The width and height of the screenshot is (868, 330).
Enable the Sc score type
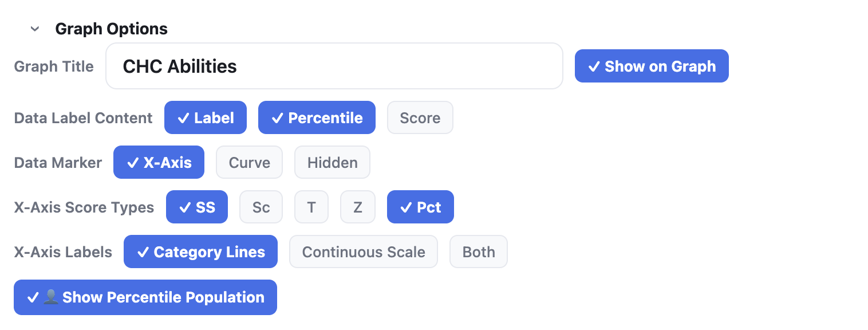[261, 207]
